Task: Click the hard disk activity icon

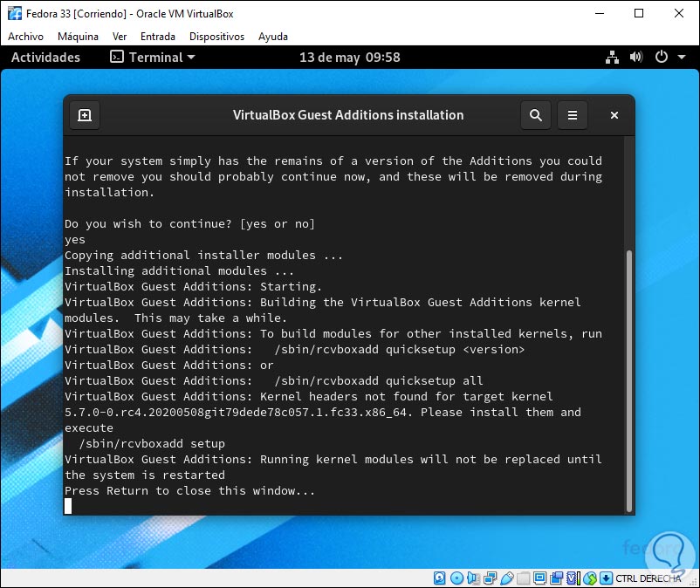Action: click(x=440, y=578)
